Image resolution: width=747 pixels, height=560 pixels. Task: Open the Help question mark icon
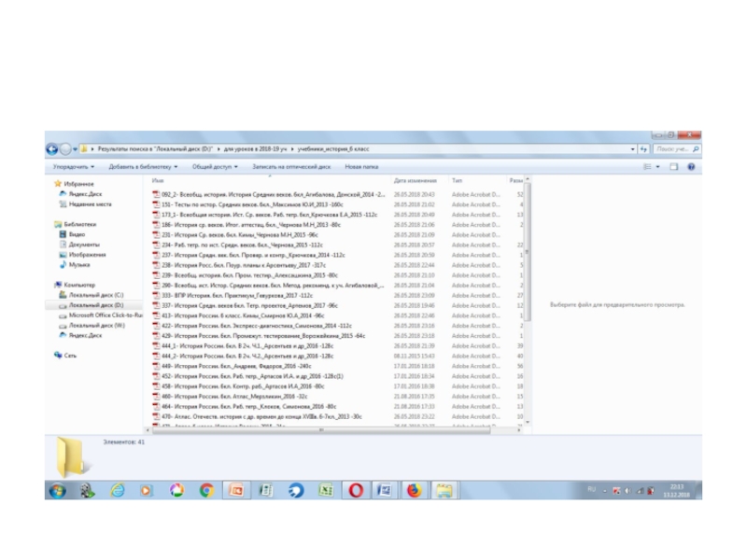point(691,167)
